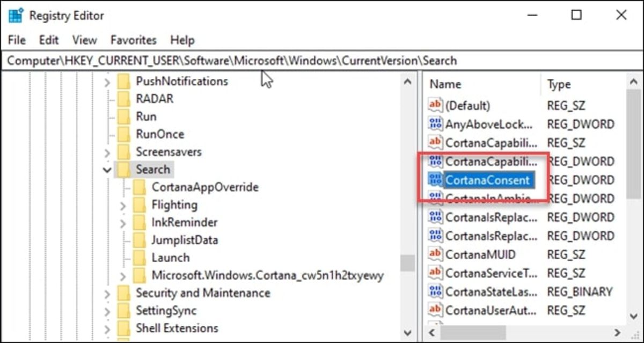
Task: Collapse the Search key
Action: (x=107, y=170)
